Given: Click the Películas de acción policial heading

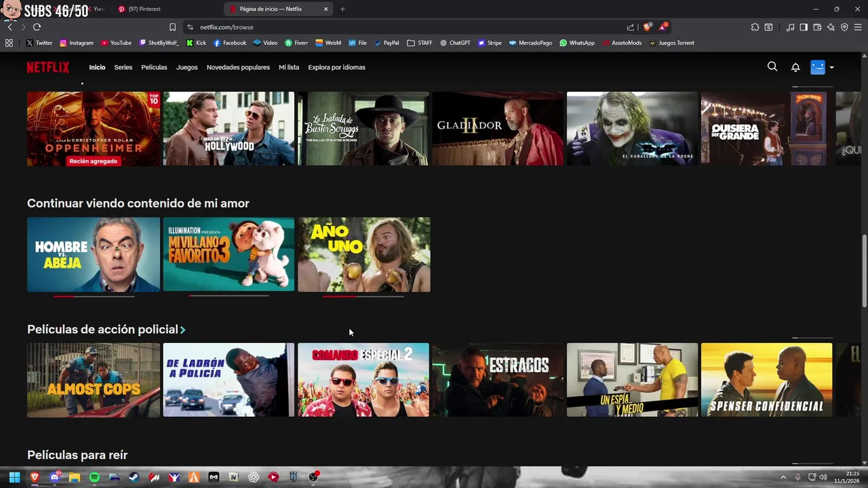Looking at the screenshot, I should click(102, 329).
